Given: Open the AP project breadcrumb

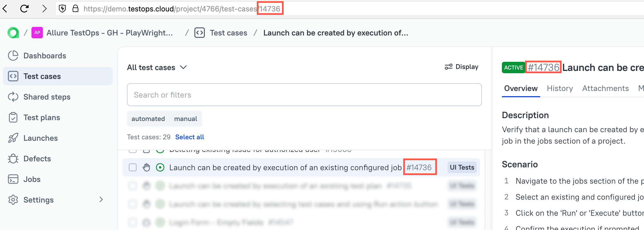Looking at the screenshot, I should click(37, 33).
